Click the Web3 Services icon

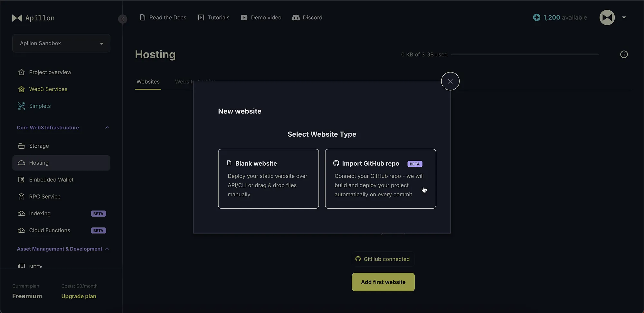(x=21, y=89)
